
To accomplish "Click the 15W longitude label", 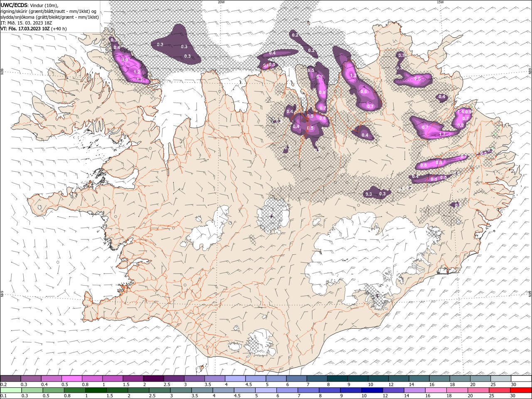I will tap(440, 2).
